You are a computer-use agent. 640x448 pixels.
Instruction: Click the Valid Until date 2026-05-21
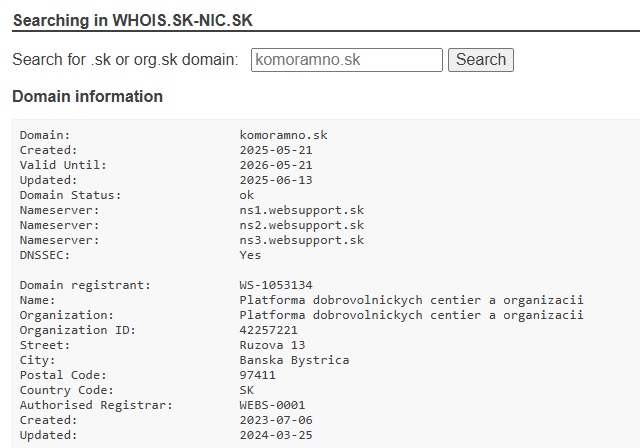pos(276,165)
